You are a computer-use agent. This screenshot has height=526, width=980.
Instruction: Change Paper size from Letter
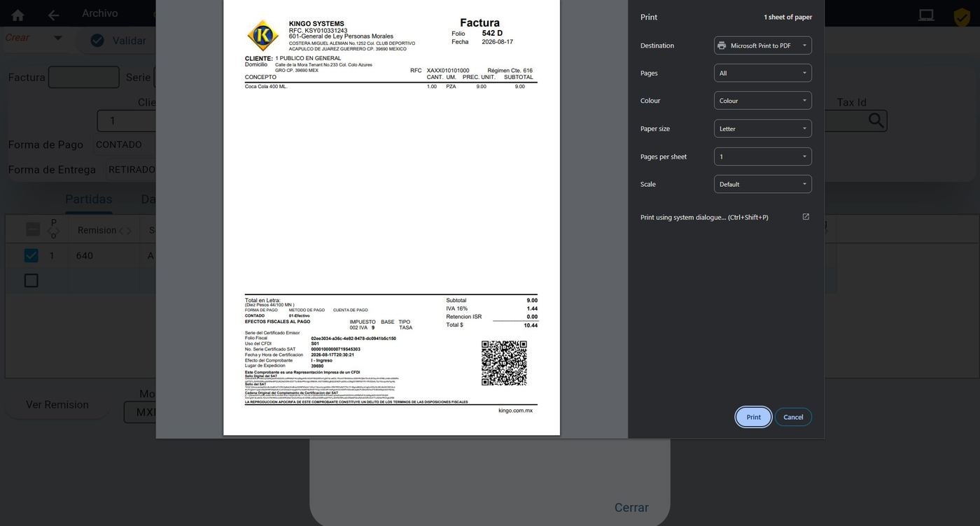pos(763,129)
